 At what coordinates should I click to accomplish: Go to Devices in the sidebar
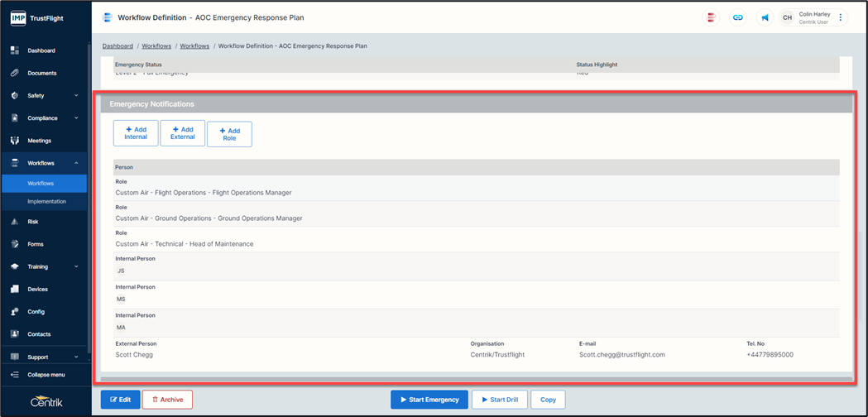click(x=37, y=290)
